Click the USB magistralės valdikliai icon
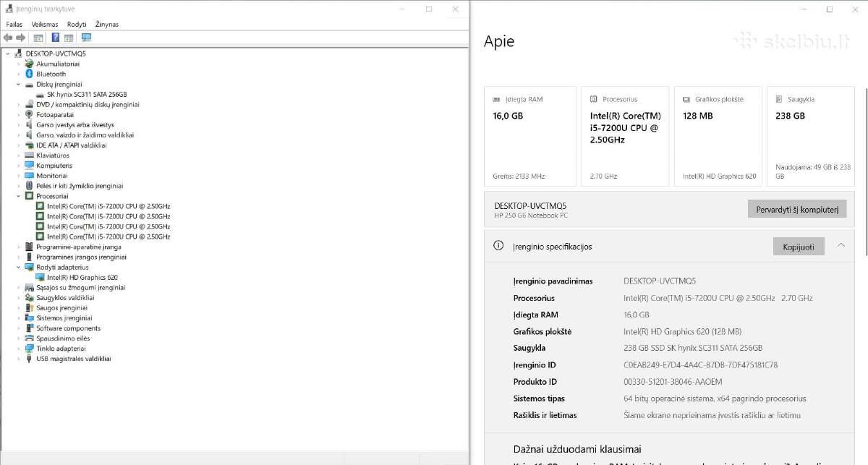This screenshot has width=868, height=465. tap(30, 358)
